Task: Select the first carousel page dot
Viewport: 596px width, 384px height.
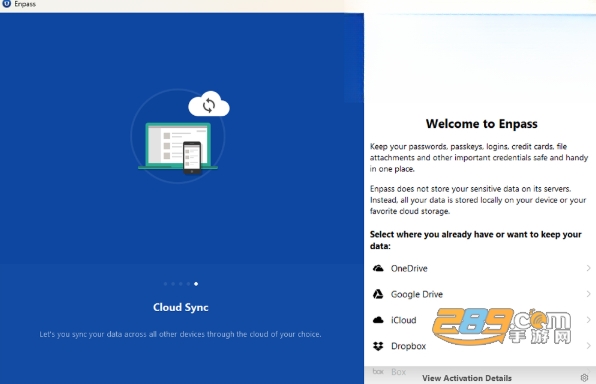Action: tap(165, 284)
